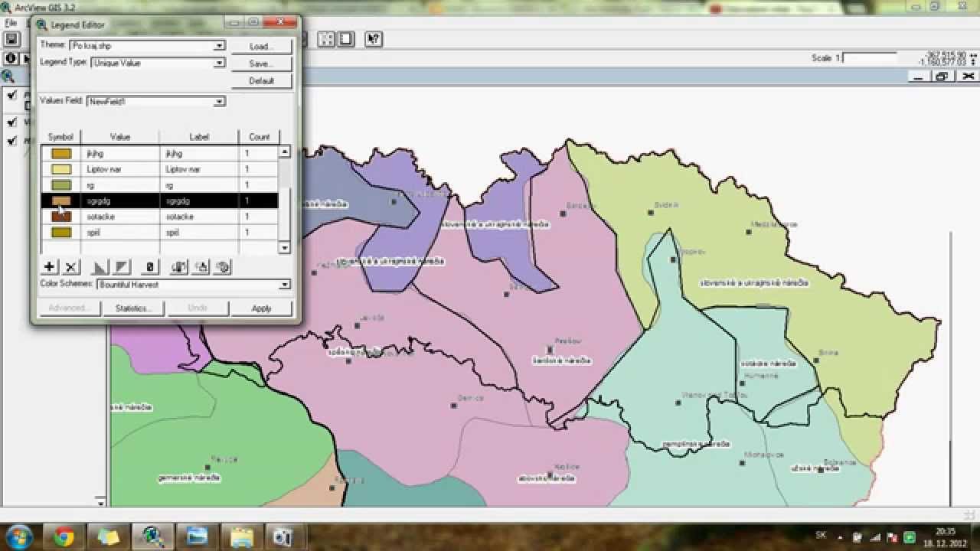Open the Theme dropdown in Legend Editor
The image size is (980, 551).
[x=219, y=46]
